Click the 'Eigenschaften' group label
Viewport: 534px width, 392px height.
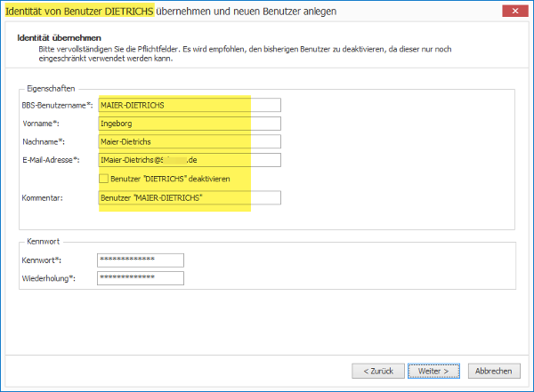51,89
